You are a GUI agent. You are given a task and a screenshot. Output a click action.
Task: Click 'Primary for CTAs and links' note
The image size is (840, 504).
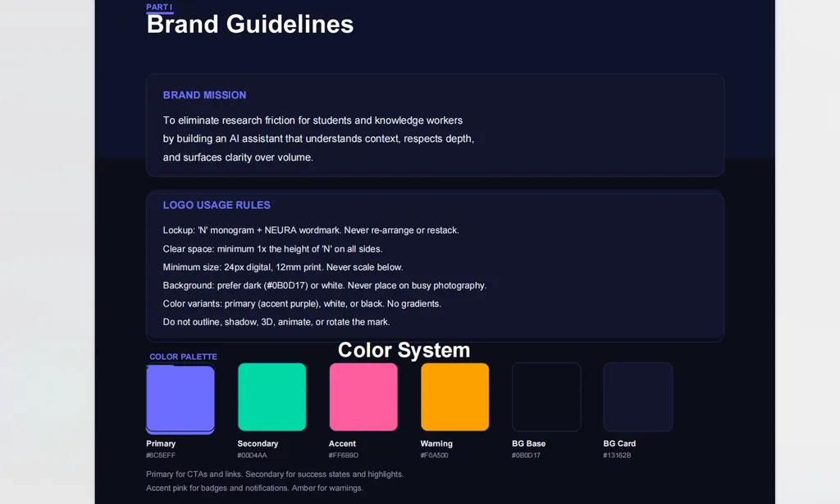tap(275, 474)
